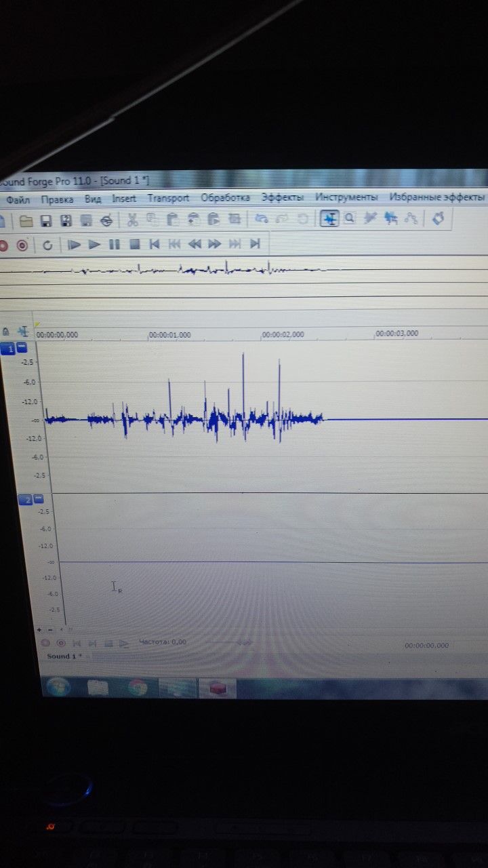Click the Play button in transport bar
This screenshot has width=488, height=868.
[x=94, y=244]
